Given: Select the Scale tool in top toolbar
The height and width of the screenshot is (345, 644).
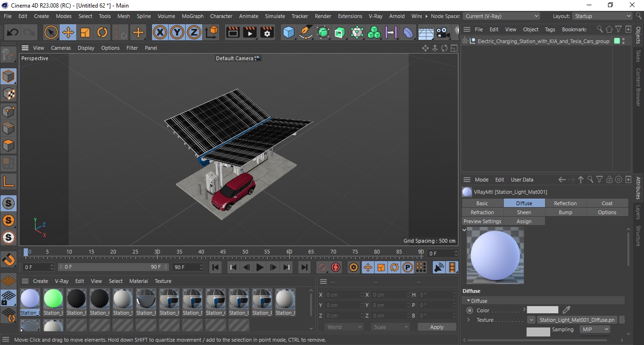Looking at the screenshot, I should 85,32.
